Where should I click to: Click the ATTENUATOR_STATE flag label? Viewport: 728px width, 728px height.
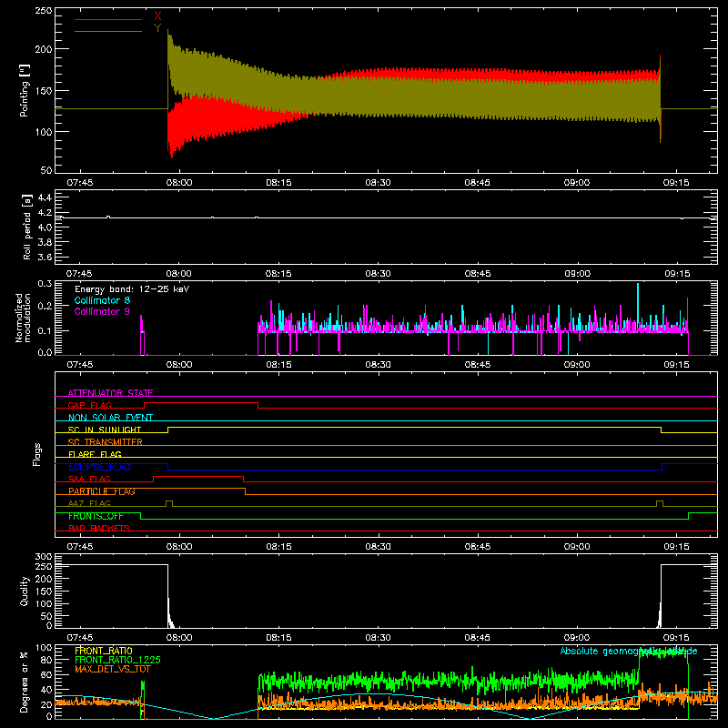pyautogui.click(x=110, y=393)
